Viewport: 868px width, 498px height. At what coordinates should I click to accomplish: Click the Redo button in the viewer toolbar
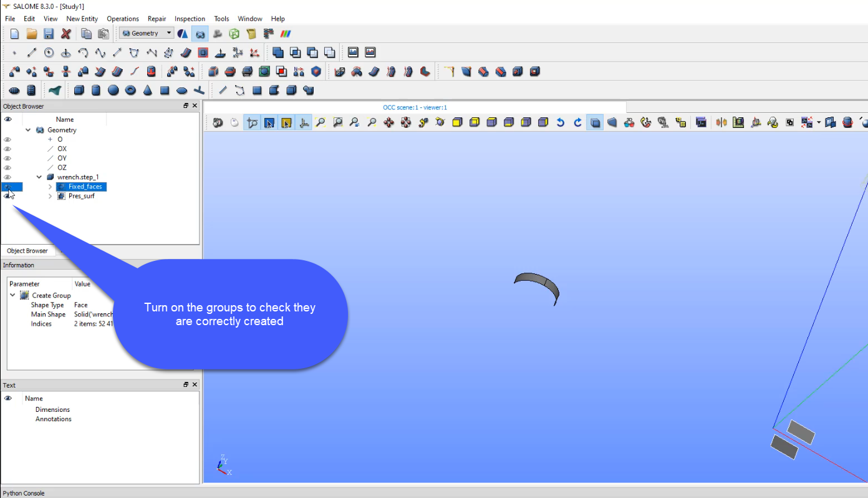click(x=577, y=122)
